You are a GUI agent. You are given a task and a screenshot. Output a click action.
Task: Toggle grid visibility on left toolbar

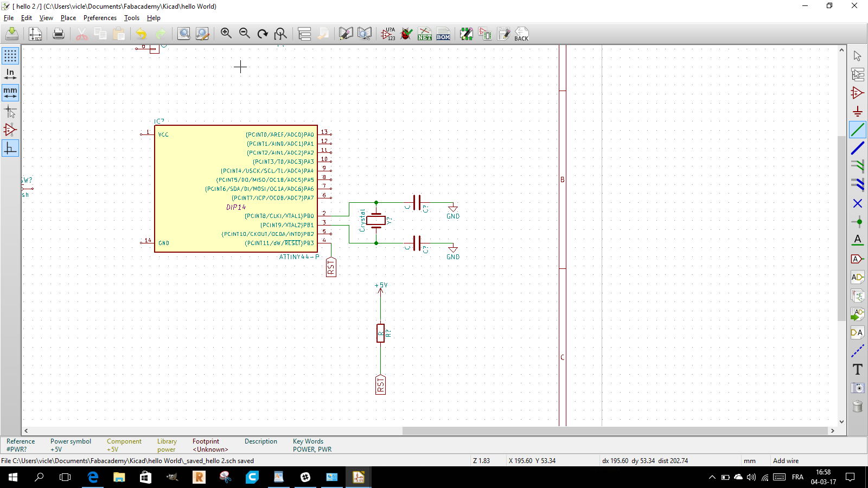(x=10, y=56)
